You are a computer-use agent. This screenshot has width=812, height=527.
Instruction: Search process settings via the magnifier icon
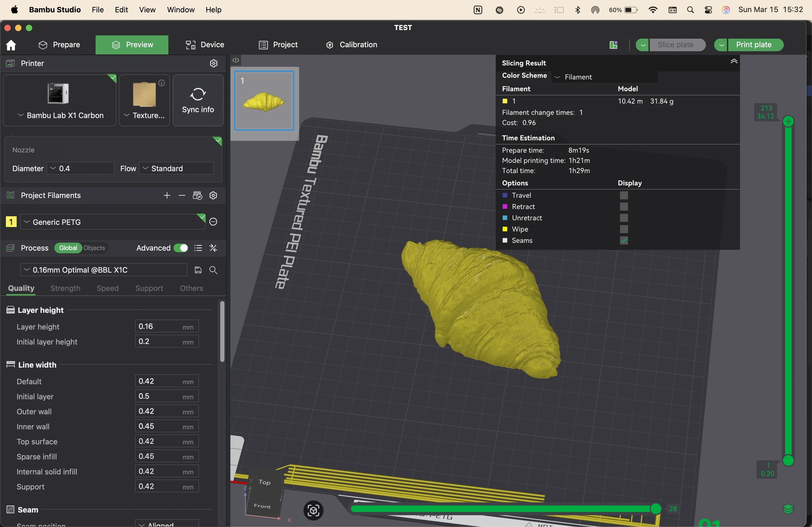(x=213, y=270)
